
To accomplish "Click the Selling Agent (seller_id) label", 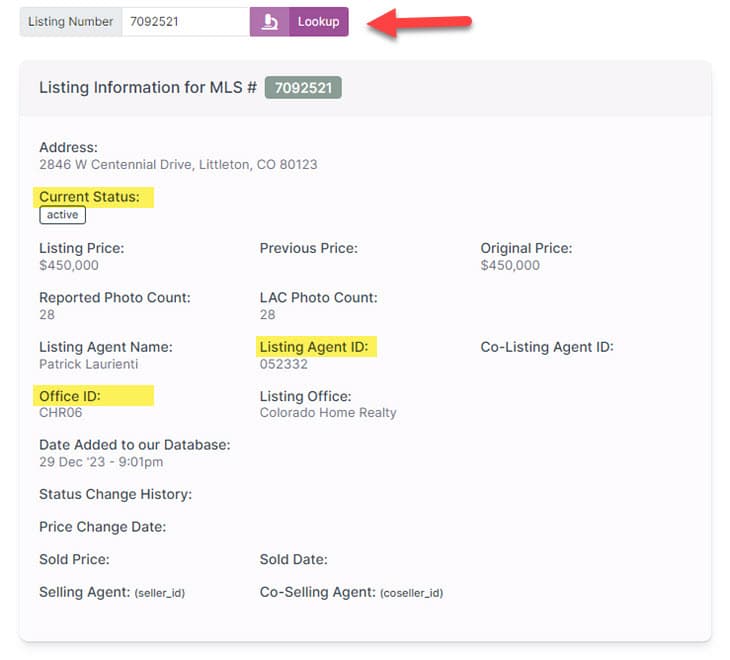I will pyautogui.click(x=112, y=592).
